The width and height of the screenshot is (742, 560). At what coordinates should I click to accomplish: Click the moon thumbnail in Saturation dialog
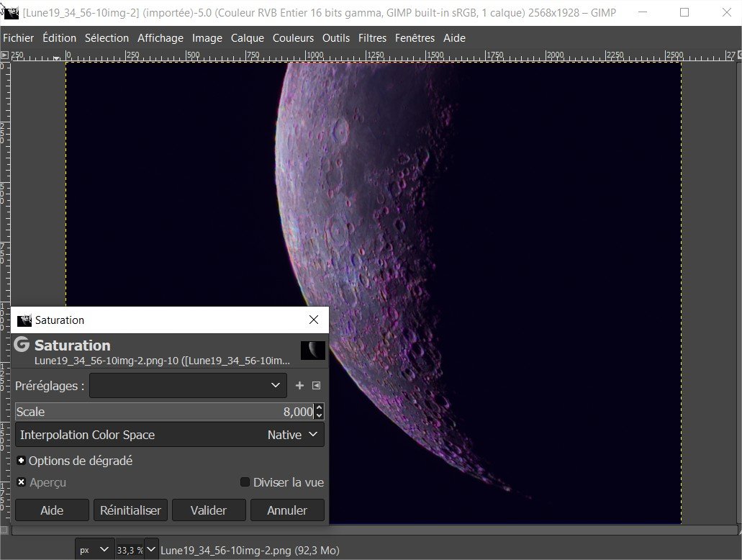313,350
